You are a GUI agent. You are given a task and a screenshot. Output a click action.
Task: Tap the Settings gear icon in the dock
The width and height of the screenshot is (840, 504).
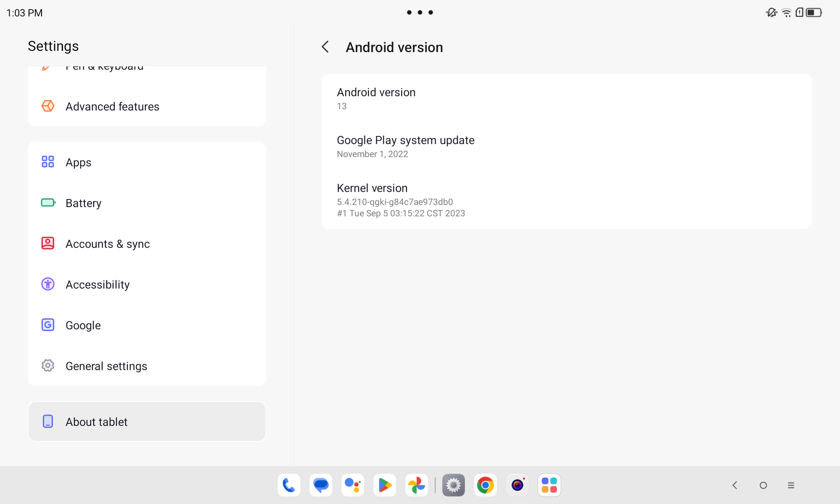pyautogui.click(x=453, y=485)
